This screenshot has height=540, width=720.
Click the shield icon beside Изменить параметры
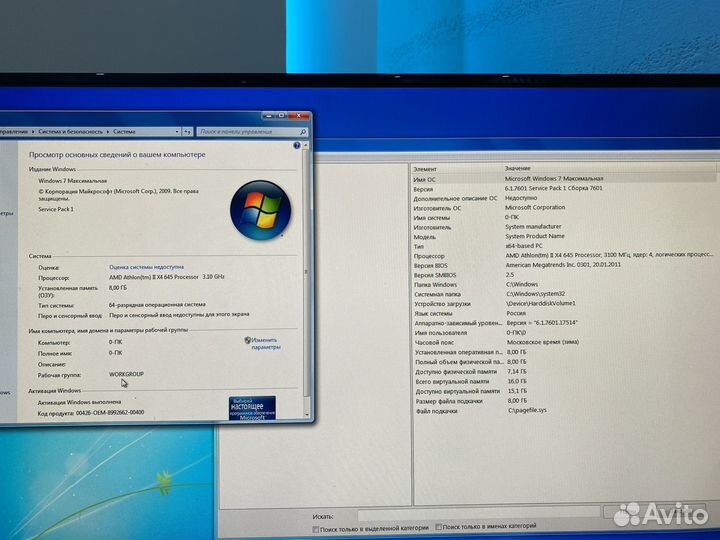[247, 340]
